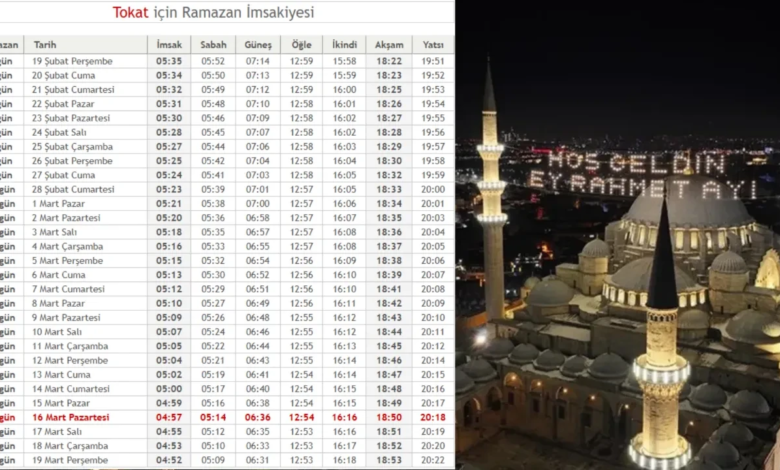Select the Yatsı column header
Image resolution: width=780 pixels, height=470 pixels.
click(x=433, y=45)
